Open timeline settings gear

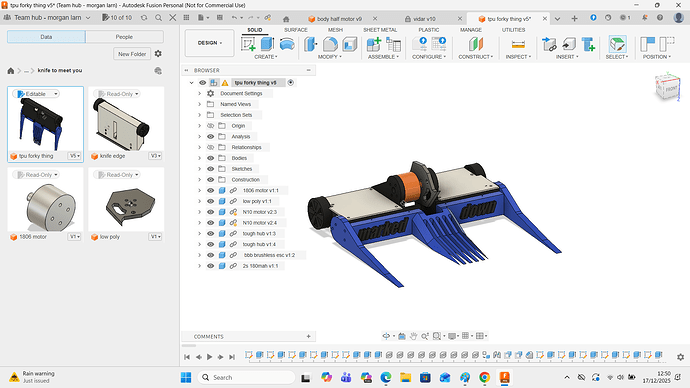[680, 357]
